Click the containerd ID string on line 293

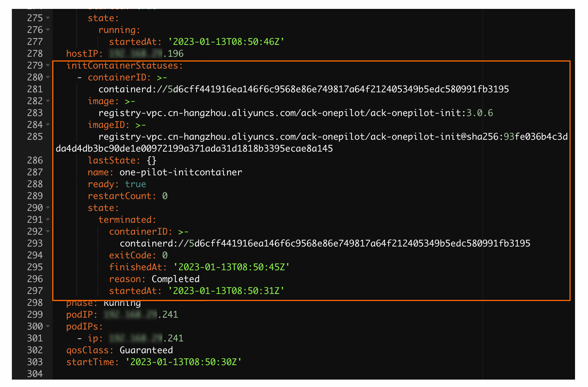(325, 243)
